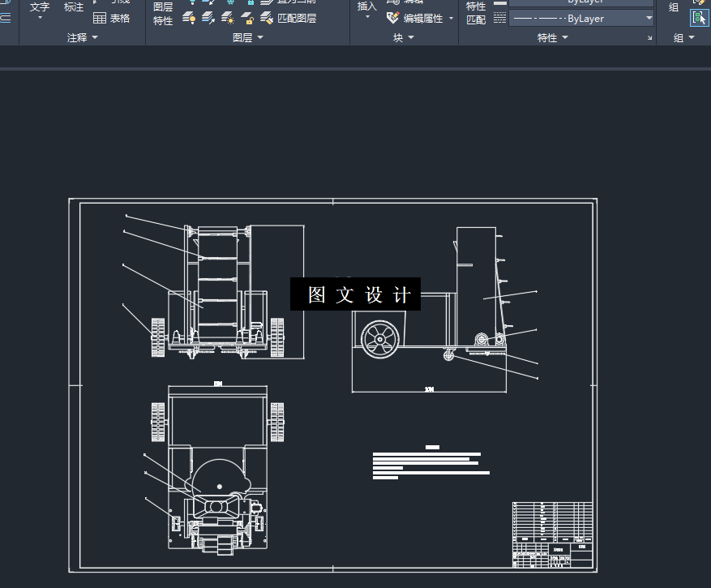
Task: Click the layer unlock padlock icon
Action: click(x=247, y=18)
